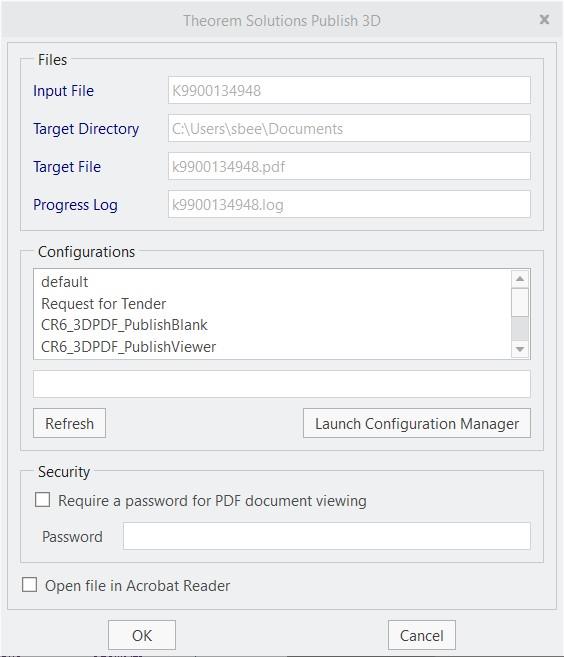
Task: Click the empty field below configurations list
Action: [x=282, y=384]
